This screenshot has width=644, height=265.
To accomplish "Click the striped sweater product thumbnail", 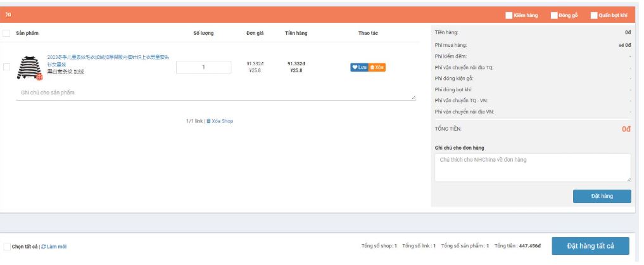I will (28, 67).
